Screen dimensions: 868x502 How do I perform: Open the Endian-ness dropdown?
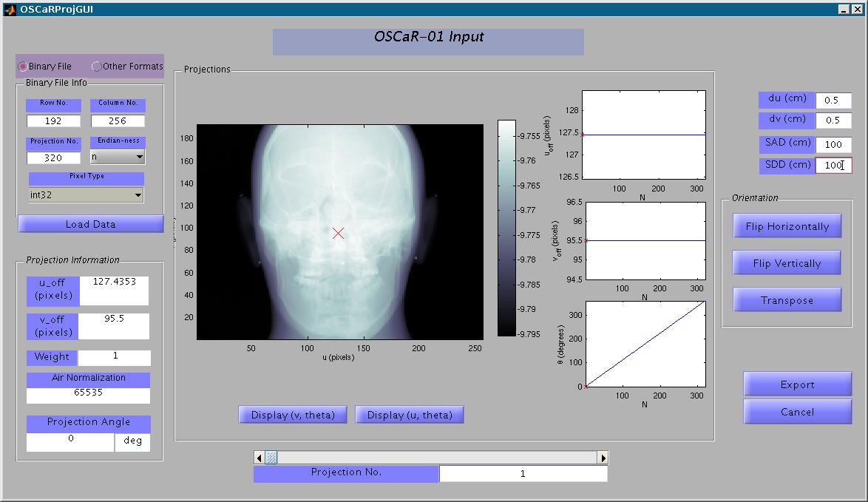[118, 157]
